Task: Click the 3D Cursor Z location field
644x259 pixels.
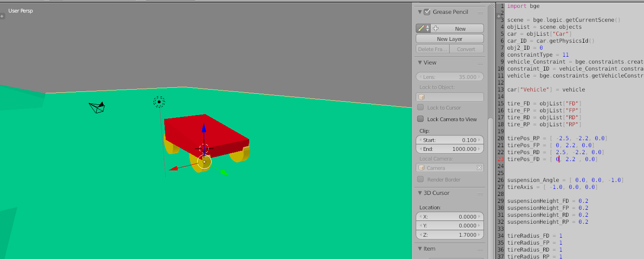Action: [450, 235]
